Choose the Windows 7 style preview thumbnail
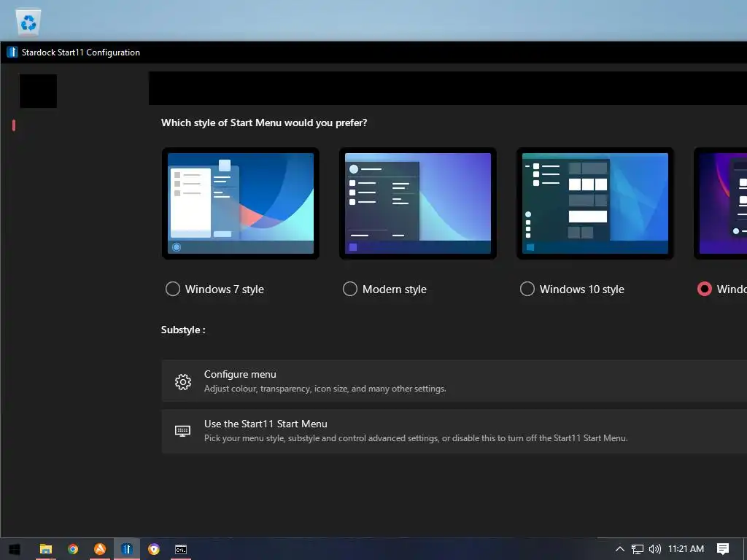 [241, 203]
